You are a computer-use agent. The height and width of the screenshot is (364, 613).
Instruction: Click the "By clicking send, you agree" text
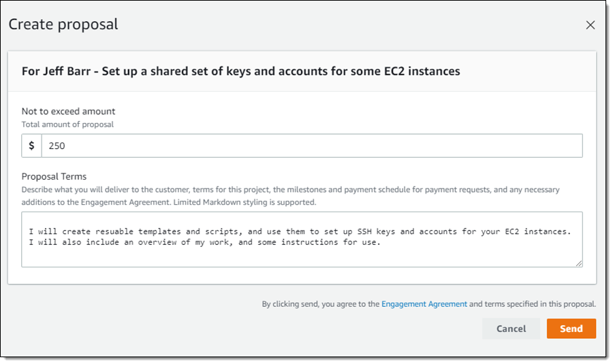[x=320, y=304]
